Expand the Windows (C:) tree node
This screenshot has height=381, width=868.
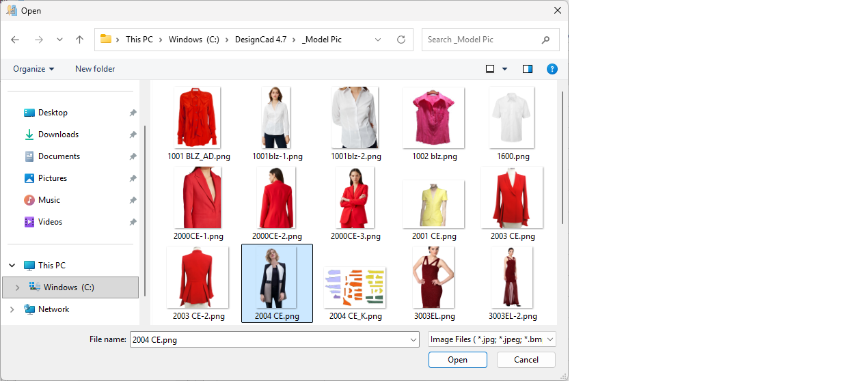[x=17, y=287]
